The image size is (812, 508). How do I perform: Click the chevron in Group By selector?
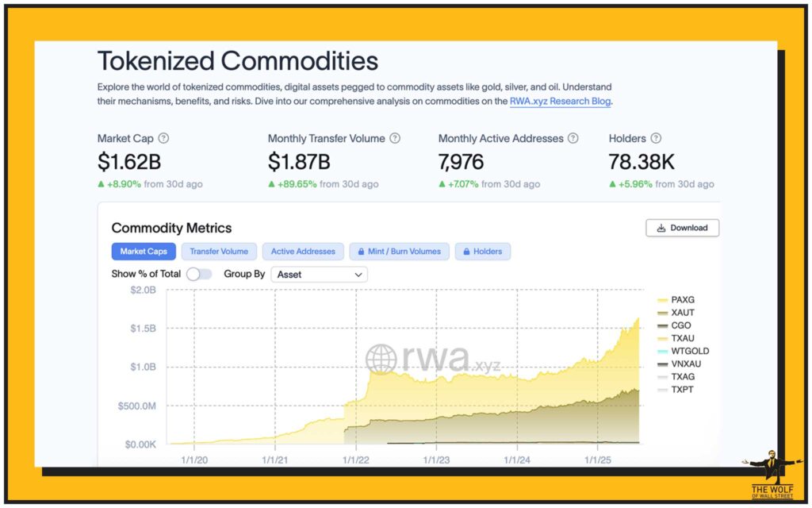(358, 274)
